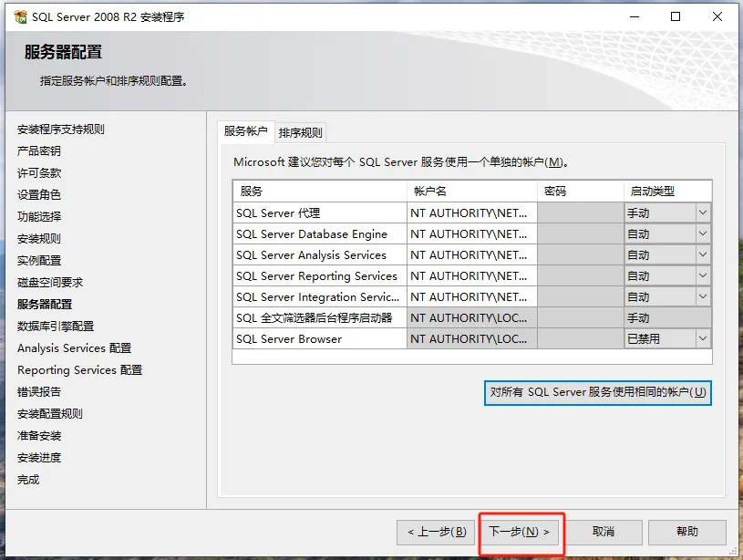Click Analysis Services 配置 step in sidebar
Image resolution: width=743 pixels, height=560 pixels.
75,348
